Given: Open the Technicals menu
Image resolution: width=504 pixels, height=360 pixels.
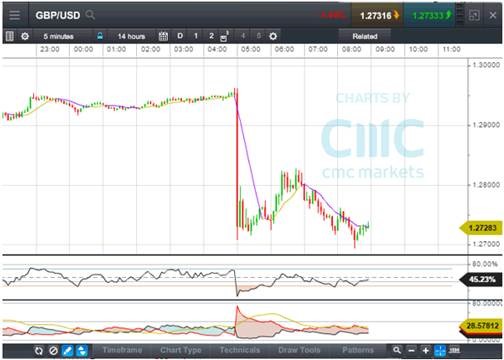Looking at the screenshot, I should [x=240, y=350].
